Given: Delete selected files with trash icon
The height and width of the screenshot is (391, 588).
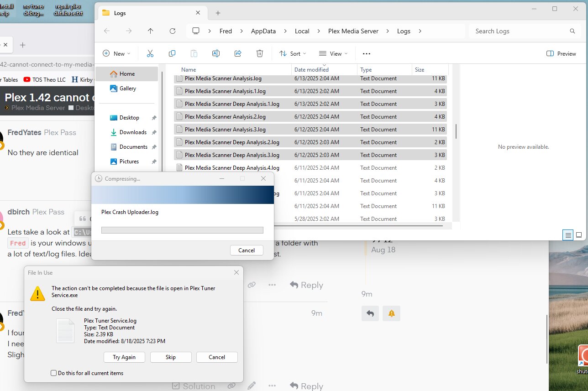Looking at the screenshot, I should [x=260, y=53].
